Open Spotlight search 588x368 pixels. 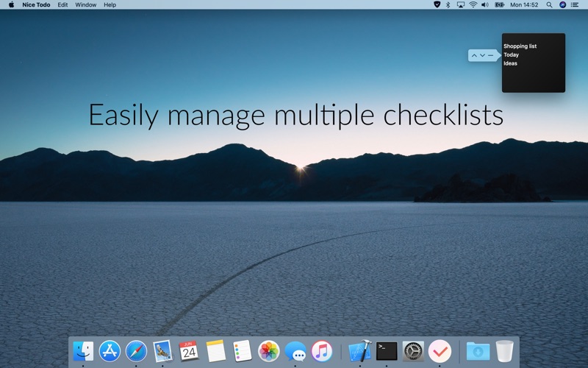click(549, 5)
